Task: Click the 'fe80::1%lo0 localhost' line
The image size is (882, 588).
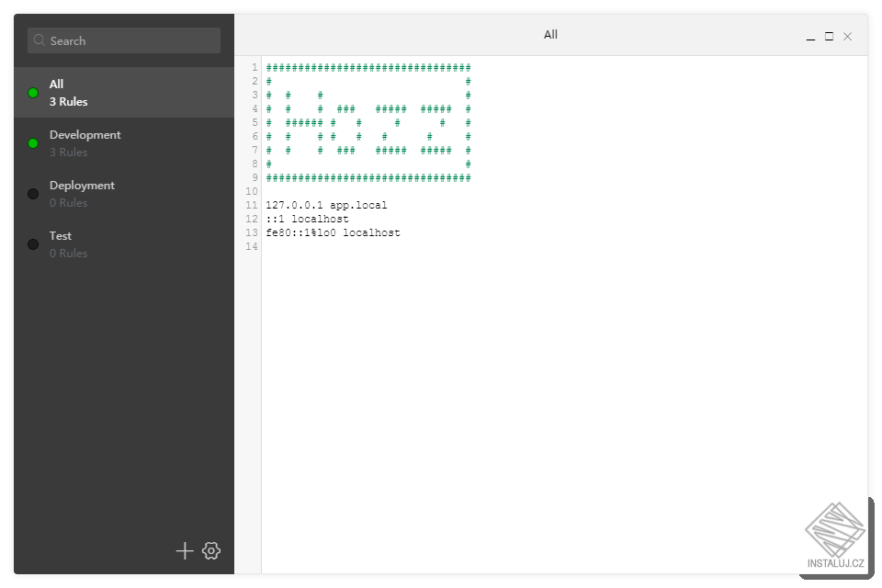Action: [333, 233]
